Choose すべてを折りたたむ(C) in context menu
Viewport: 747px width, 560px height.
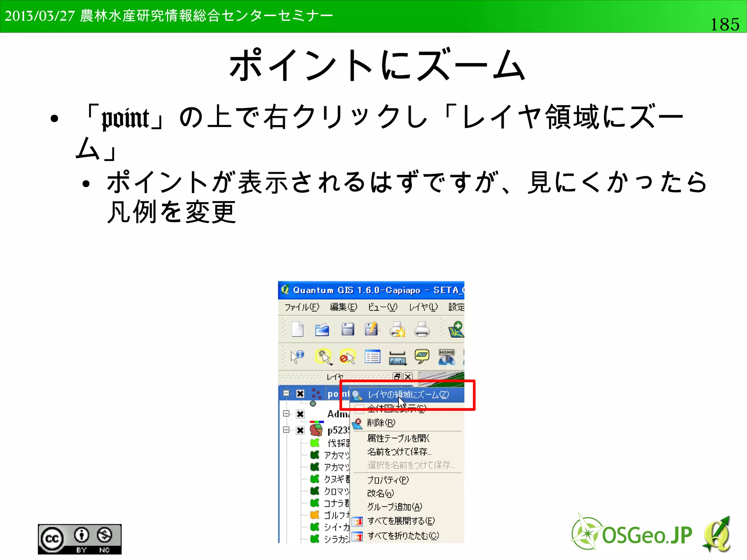(407, 536)
